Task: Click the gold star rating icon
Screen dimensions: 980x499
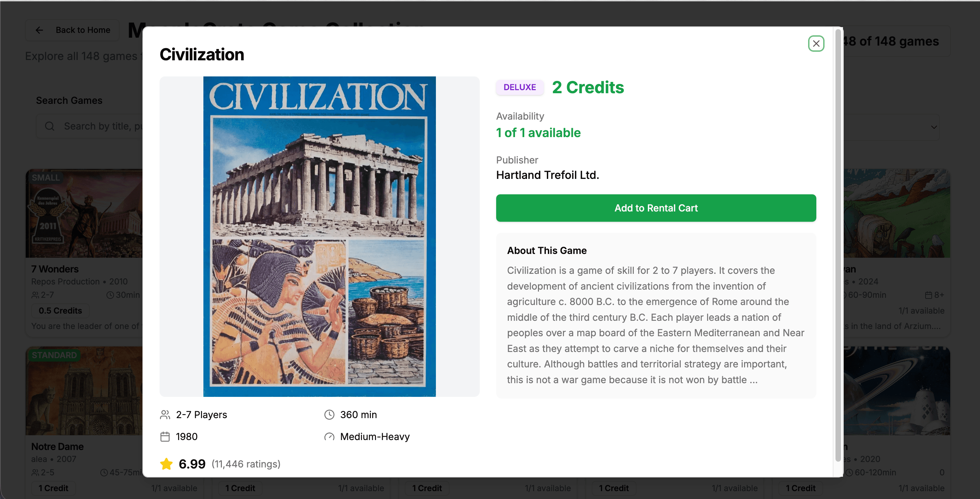Action: [166, 464]
